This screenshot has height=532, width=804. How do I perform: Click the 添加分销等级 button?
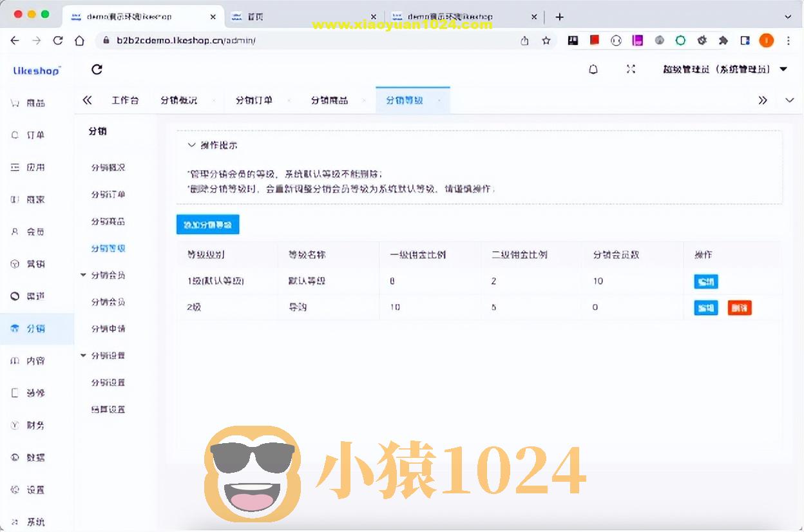207,224
